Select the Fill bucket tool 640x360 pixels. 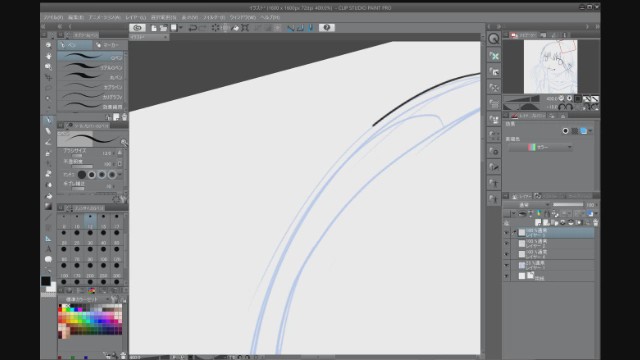coord(48,196)
